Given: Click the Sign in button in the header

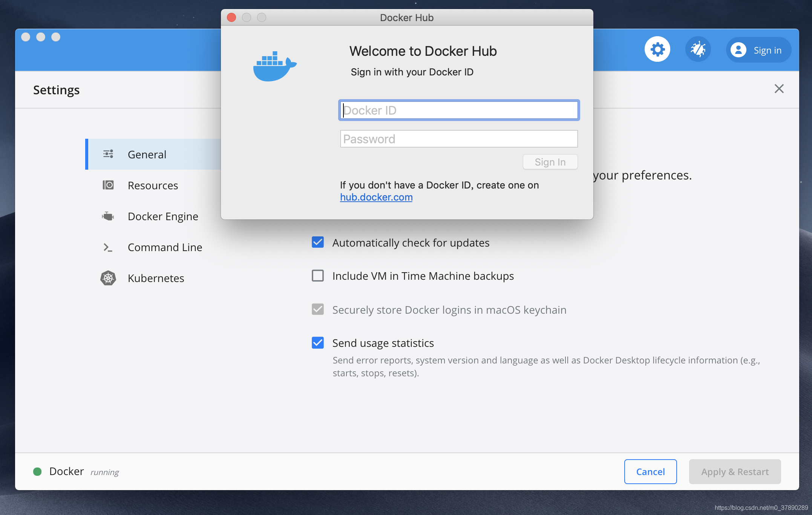Looking at the screenshot, I should 758,49.
